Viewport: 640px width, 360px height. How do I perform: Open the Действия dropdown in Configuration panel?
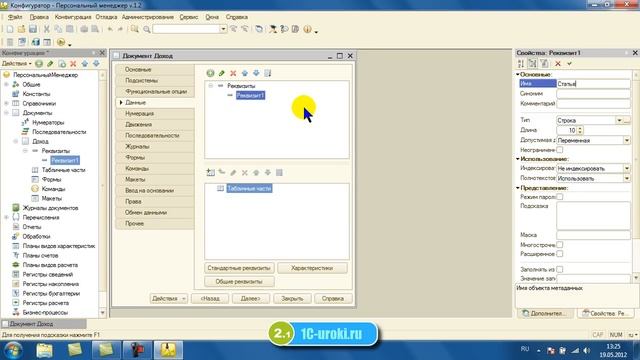point(16,64)
